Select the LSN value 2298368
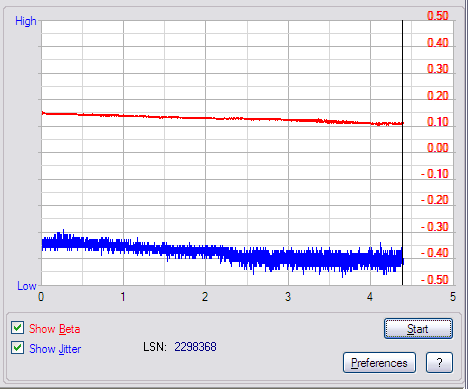 (195, 347)
